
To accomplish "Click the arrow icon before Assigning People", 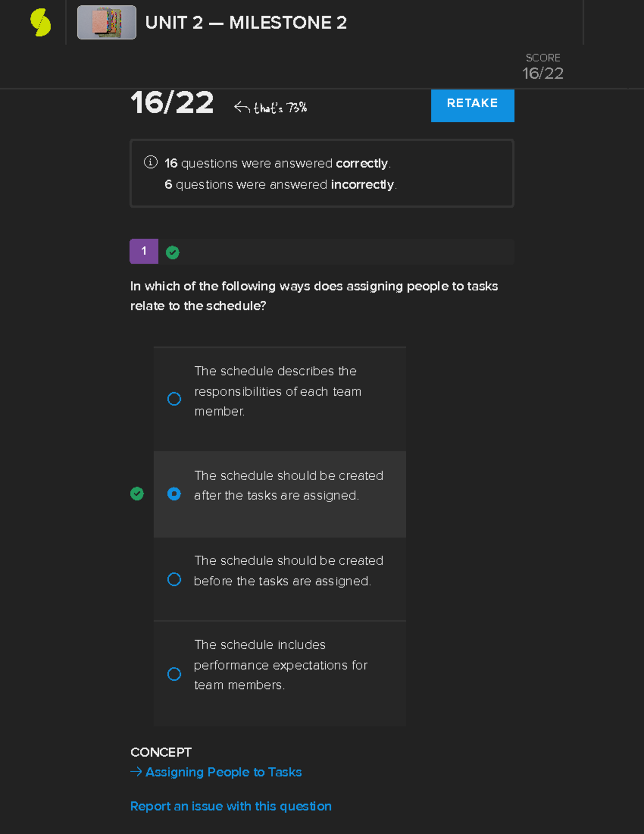I will 136,772.
